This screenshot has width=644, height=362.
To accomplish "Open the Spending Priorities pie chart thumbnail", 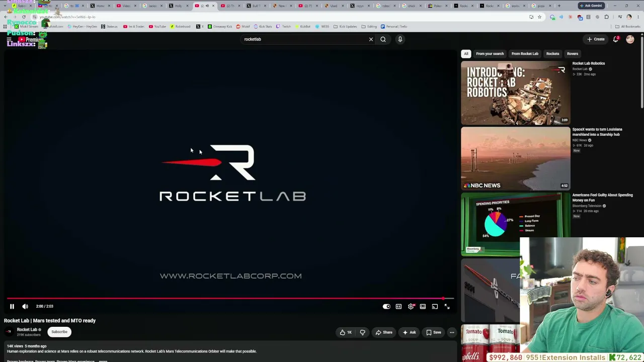I will pyautogui.click(x=516, y=224).
